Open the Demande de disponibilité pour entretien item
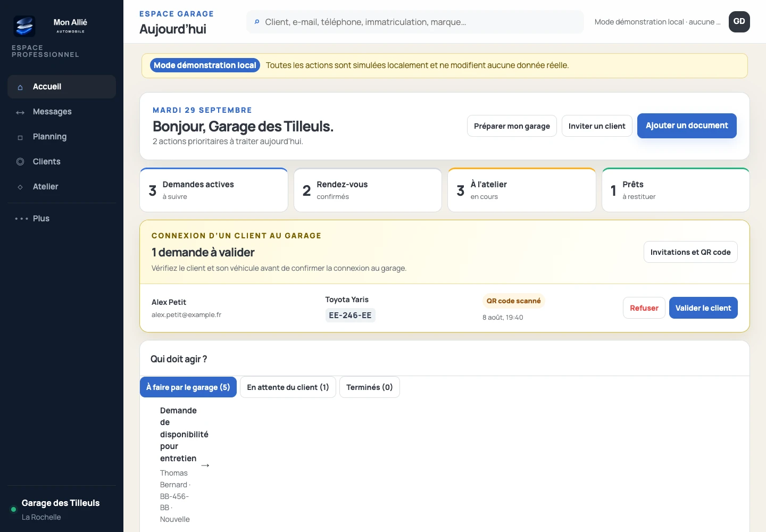 pyautogui.click(x=185, y=465)
